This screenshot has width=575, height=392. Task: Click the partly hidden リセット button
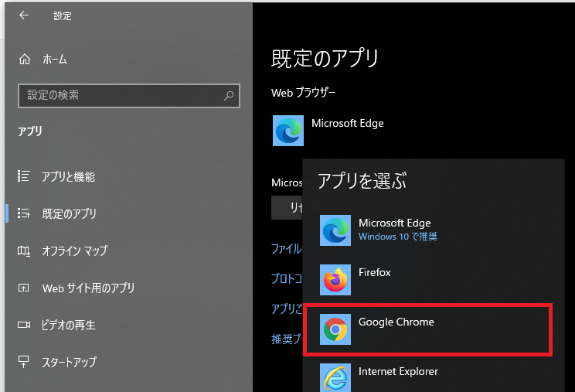(287, 207)
